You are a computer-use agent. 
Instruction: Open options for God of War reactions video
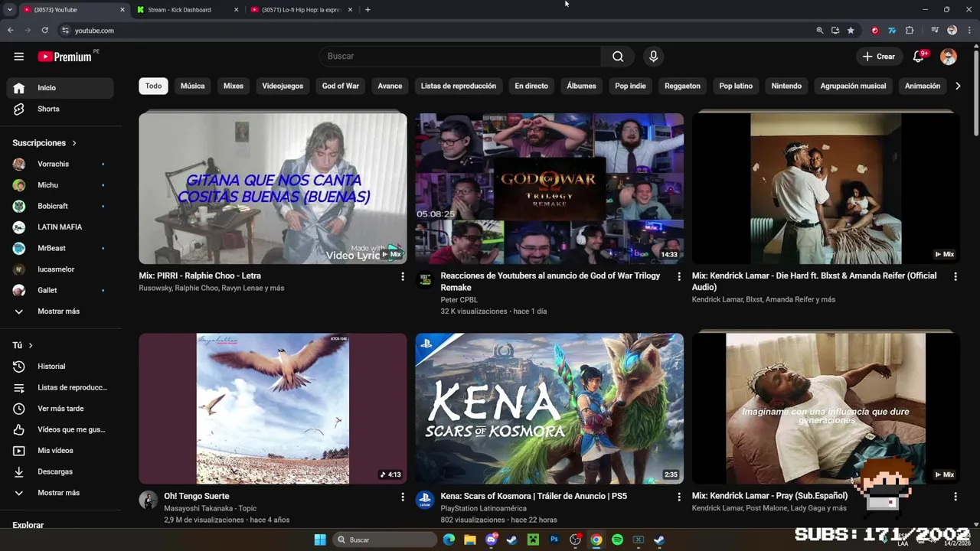679,277
